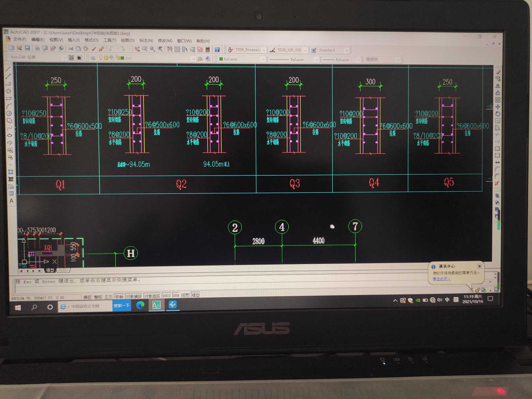Toggle the DYN dynamic input button
The image size is (532, 399).
pos(176,295)
